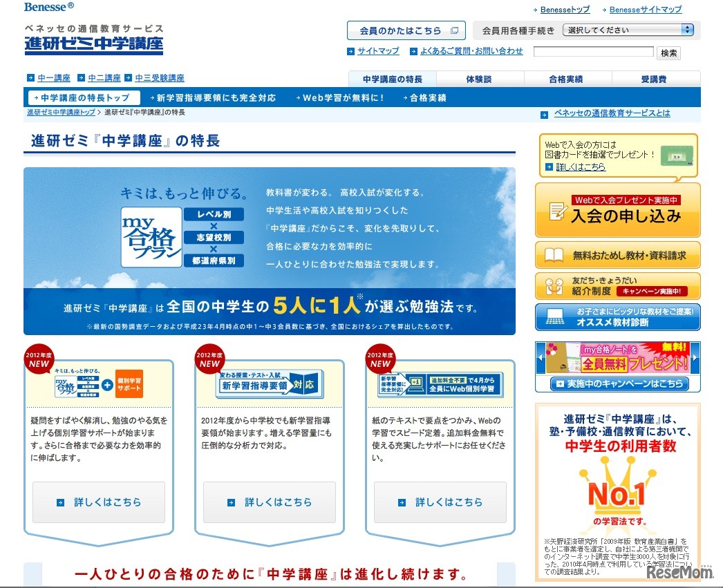Click the library card image in Web入会 box
The height and width of the screenshot is (588, 723).
pyautogui.click(x=677, y=157)
